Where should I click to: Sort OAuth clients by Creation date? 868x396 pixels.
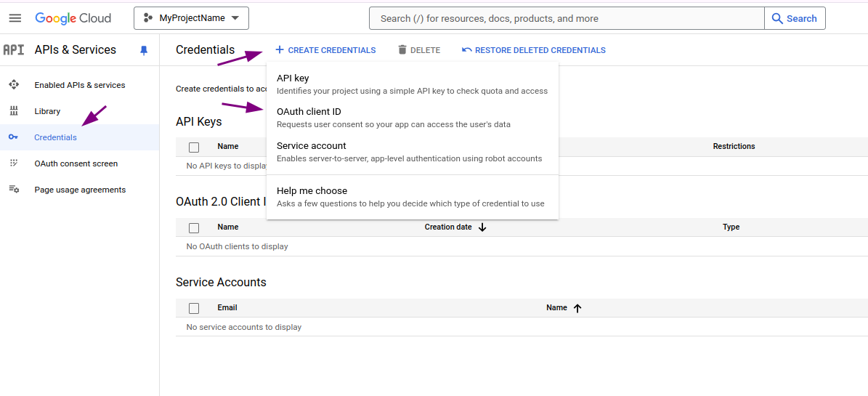448,227
